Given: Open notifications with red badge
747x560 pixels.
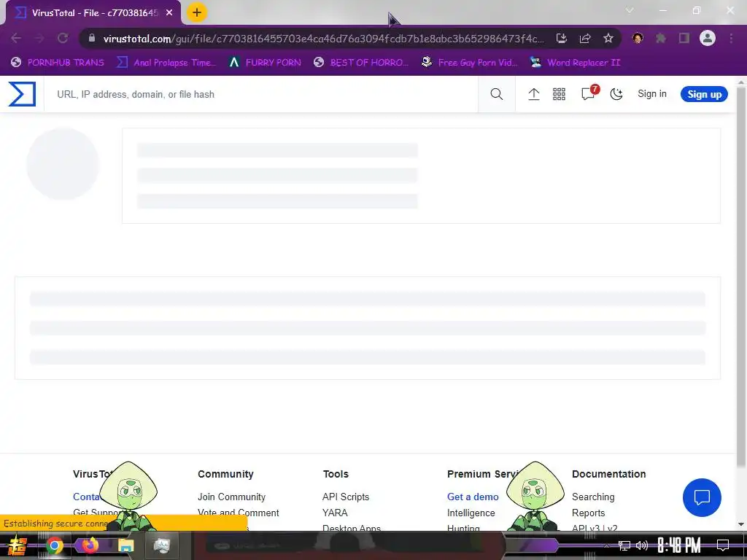Looking at the screenshot, I should pos(589,93).
